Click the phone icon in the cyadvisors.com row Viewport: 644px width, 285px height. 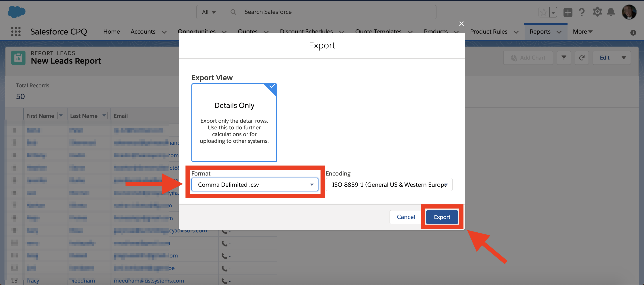[x=225, y=231]
